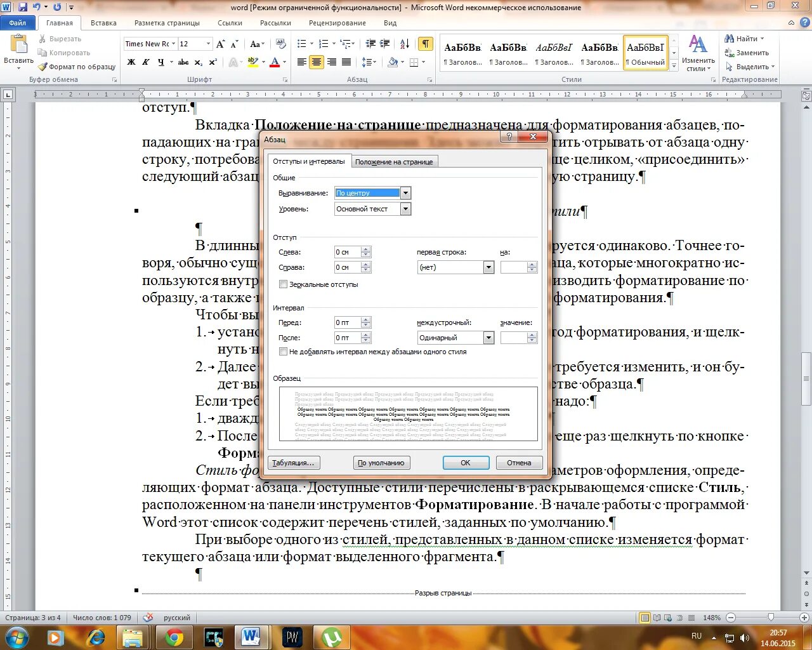
Task: Open Найти search in Editing group
Action: [744, 39]
